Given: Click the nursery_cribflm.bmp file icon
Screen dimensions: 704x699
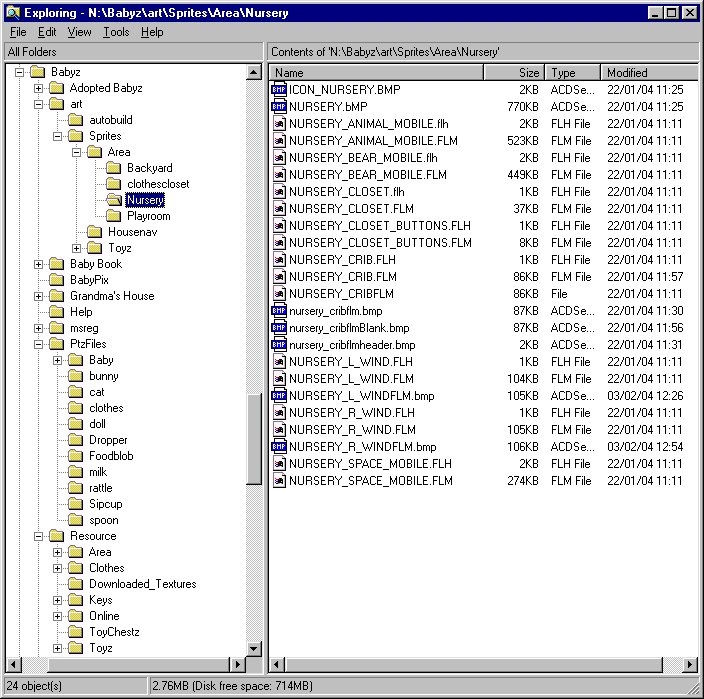Looking at the screenshot, I should click(x=279, y=311).
